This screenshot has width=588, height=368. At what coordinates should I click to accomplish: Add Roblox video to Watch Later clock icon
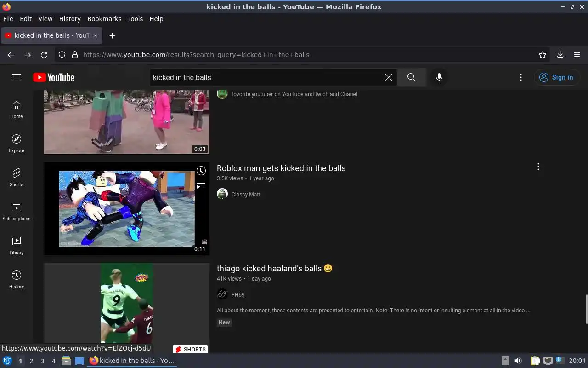pyautogui.click(x=201, y=171)
